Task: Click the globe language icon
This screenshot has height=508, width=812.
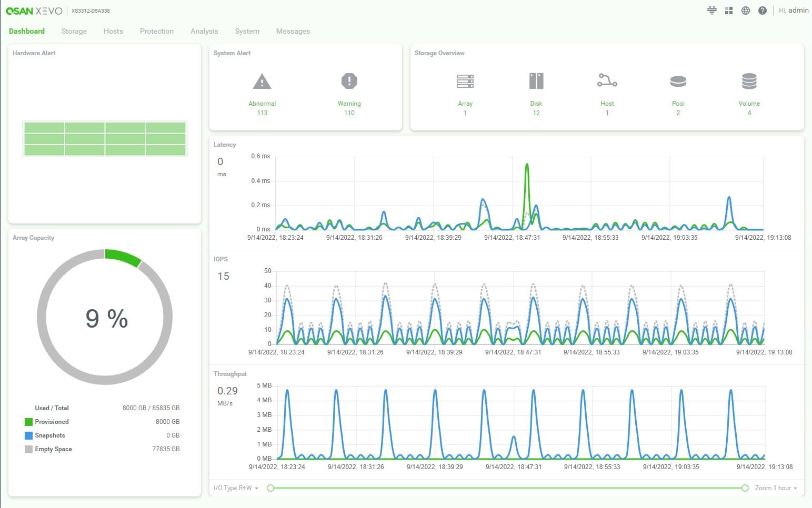Action: 745,11
